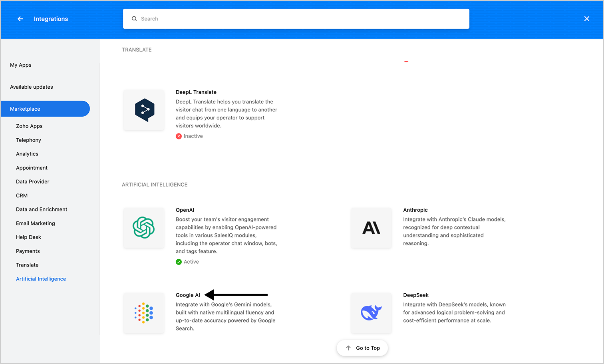This screenshot has height=364, width=604.
Task: Click the magnifier icon in search bar
Action: (134, 19)
